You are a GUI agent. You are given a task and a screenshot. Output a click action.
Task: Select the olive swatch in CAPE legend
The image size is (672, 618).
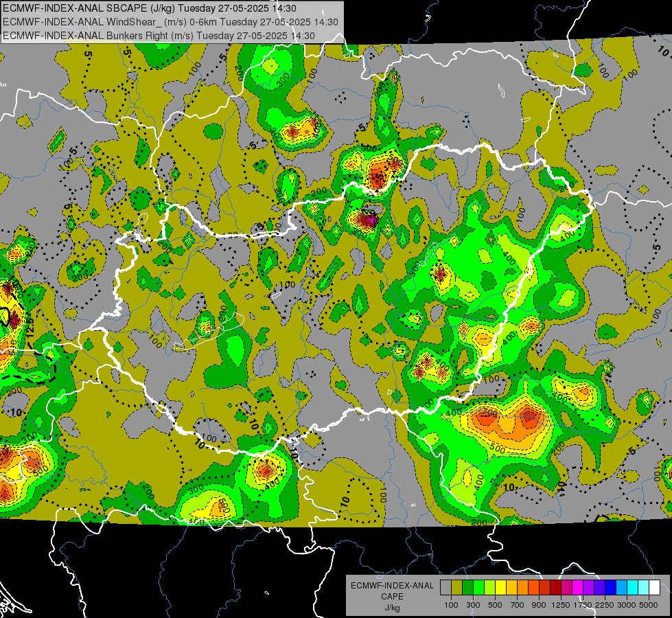point(456,588)
